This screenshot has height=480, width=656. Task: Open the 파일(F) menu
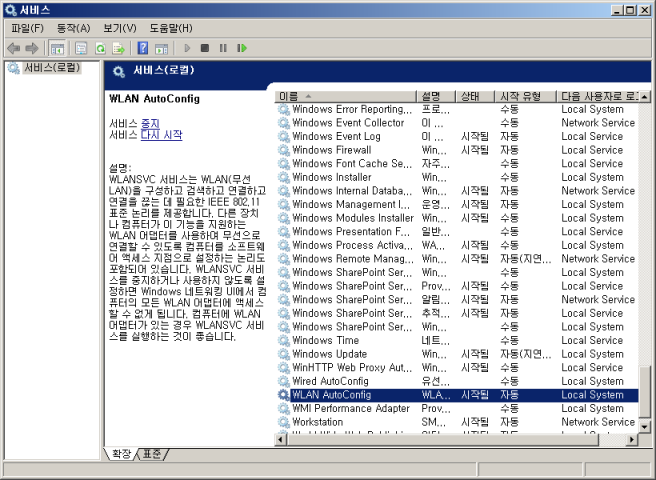click(x=27, y=28)
